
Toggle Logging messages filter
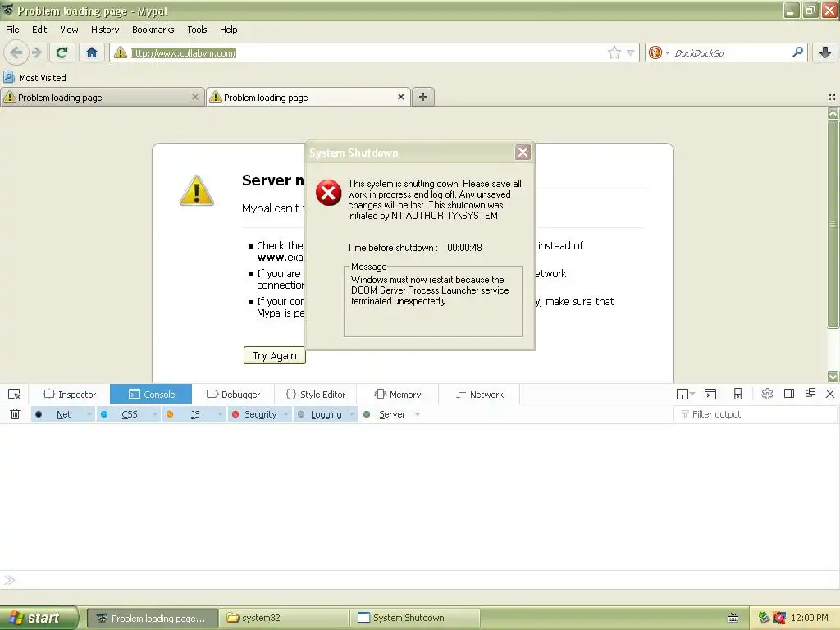[x=320, y=414]
